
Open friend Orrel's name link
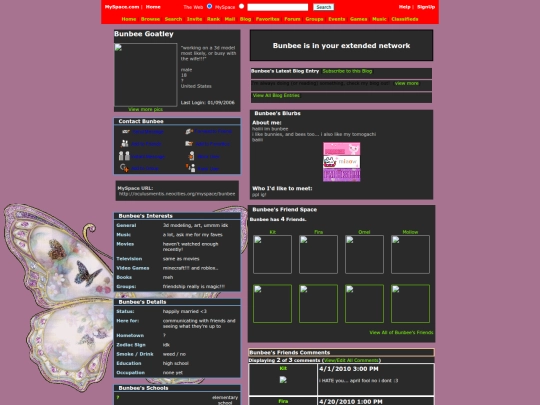tap(364, 232)
